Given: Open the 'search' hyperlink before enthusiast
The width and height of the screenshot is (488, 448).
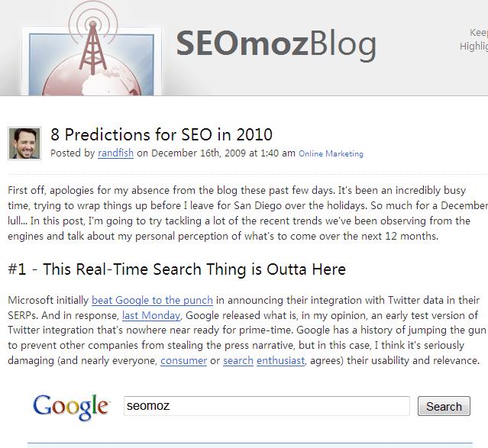Looking at the screenshot, I should pyautogui.click(x=238, y=360).
